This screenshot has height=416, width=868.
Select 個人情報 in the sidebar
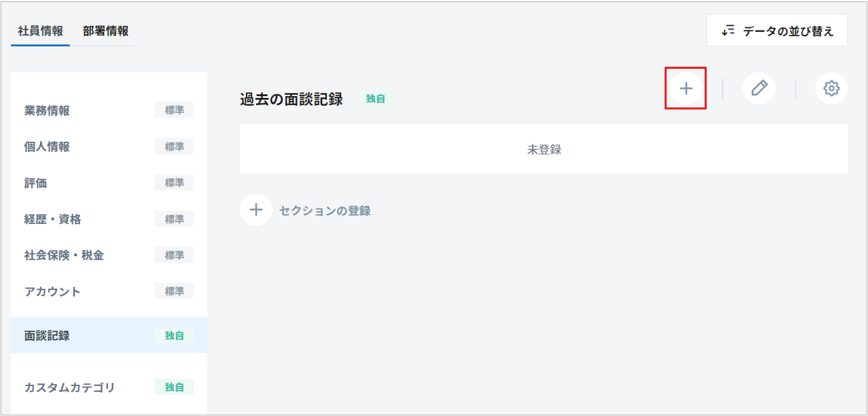pos(47,147)
